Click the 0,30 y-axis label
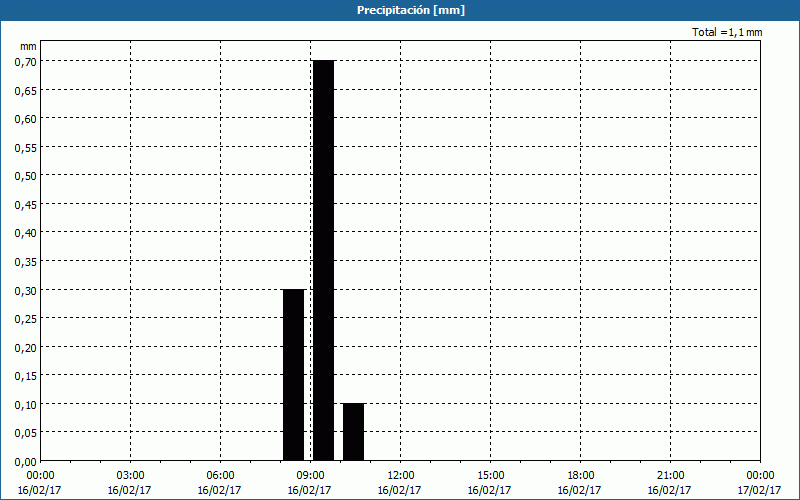The image size is (800, 500). coord(26,290)
